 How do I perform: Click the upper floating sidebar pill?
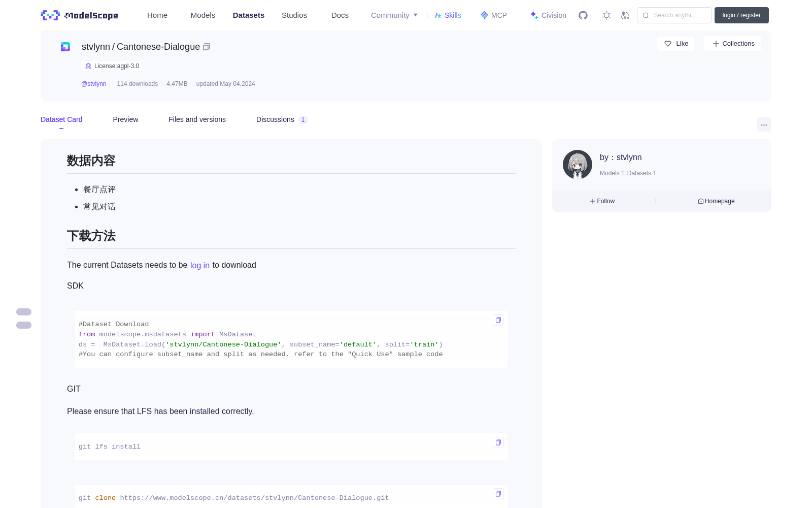pos(24,312)
